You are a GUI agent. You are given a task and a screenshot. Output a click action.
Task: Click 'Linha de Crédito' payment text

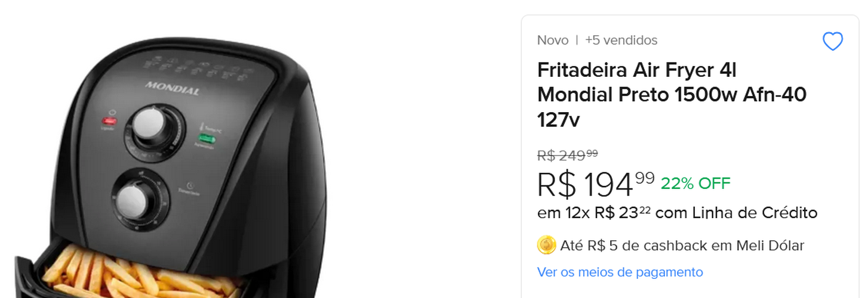[755, 213]
